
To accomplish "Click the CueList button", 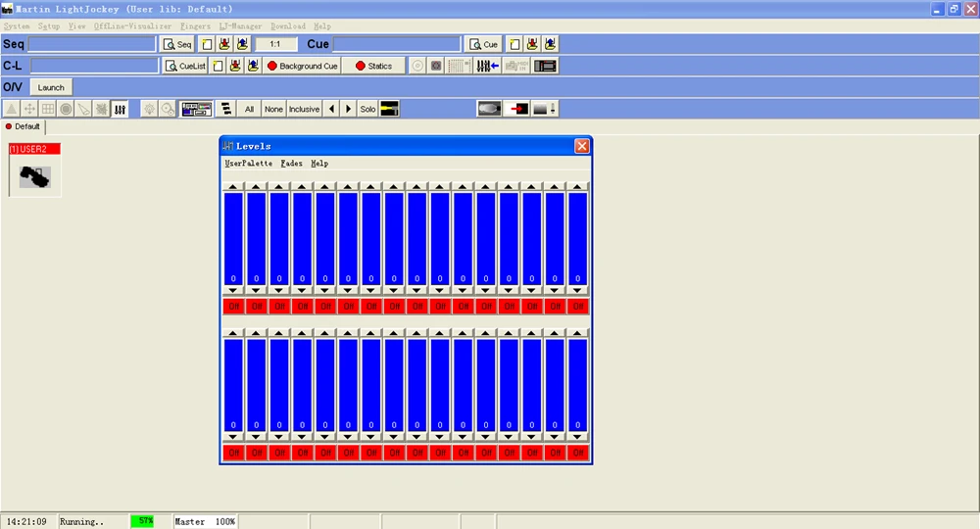I will pyautogui.click(x=185, y=66).
